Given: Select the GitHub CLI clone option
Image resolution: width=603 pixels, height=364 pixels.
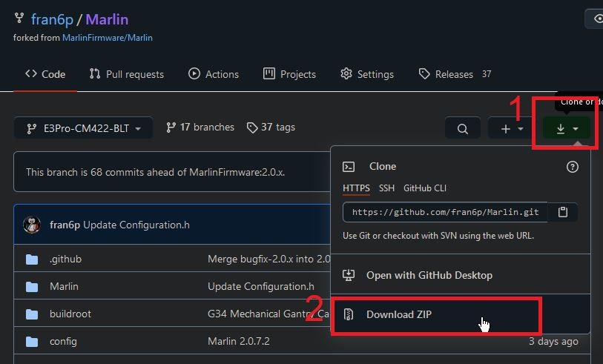Looking at the screenshot, I should point(425,188).
